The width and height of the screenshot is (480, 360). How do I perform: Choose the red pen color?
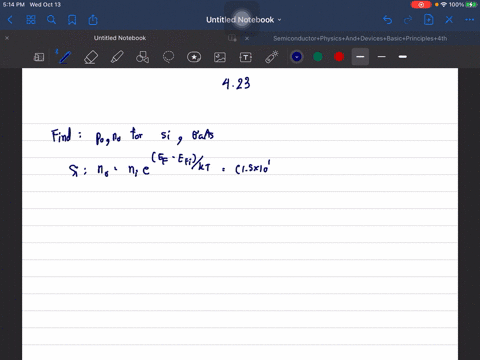pos(339,57)
